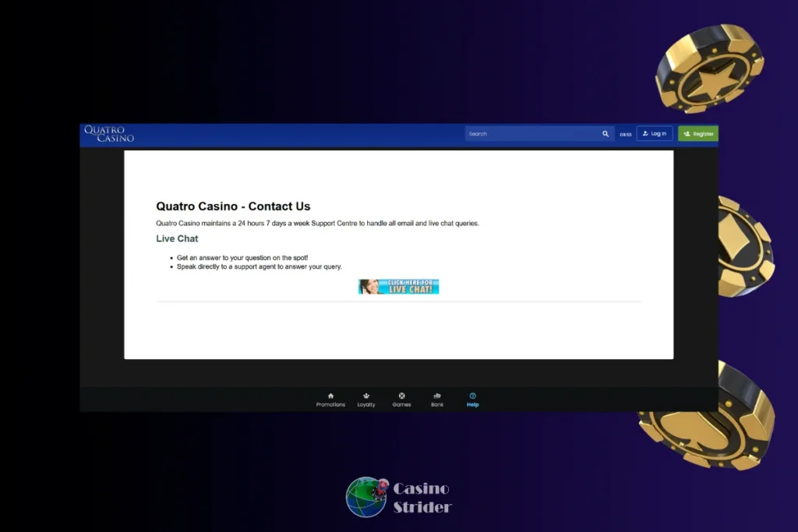Select the Help tab in bottom navigation

[x=472, y=400]
